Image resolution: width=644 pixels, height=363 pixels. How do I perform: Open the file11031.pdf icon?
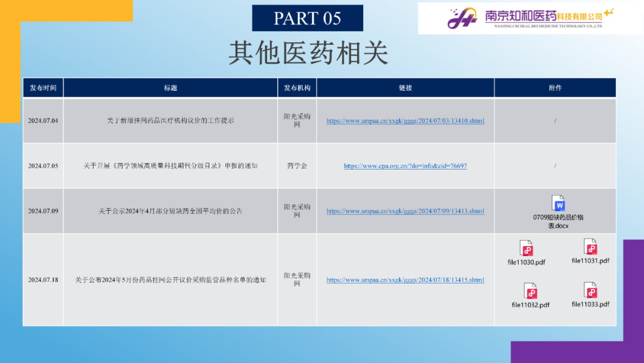tap(590, 247)
